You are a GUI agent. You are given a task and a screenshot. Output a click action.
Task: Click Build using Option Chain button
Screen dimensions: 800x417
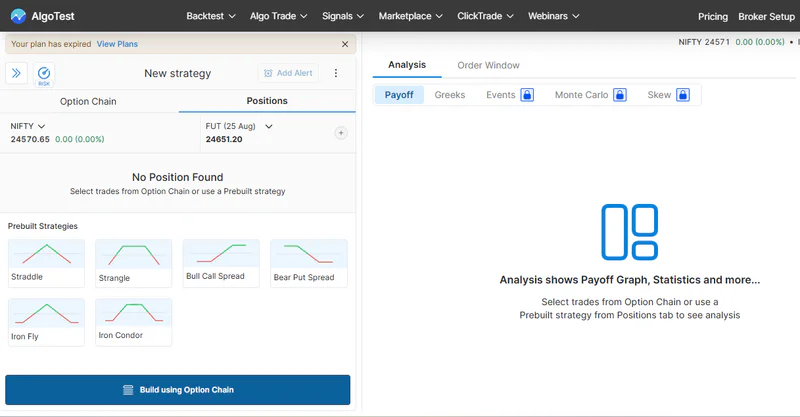pyautogui.click(x=178, y=390)
